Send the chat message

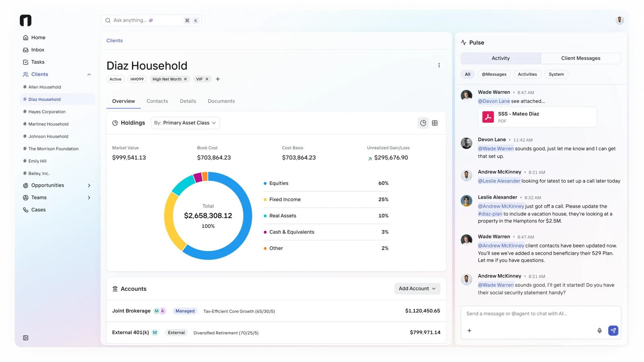coord(613,331)
